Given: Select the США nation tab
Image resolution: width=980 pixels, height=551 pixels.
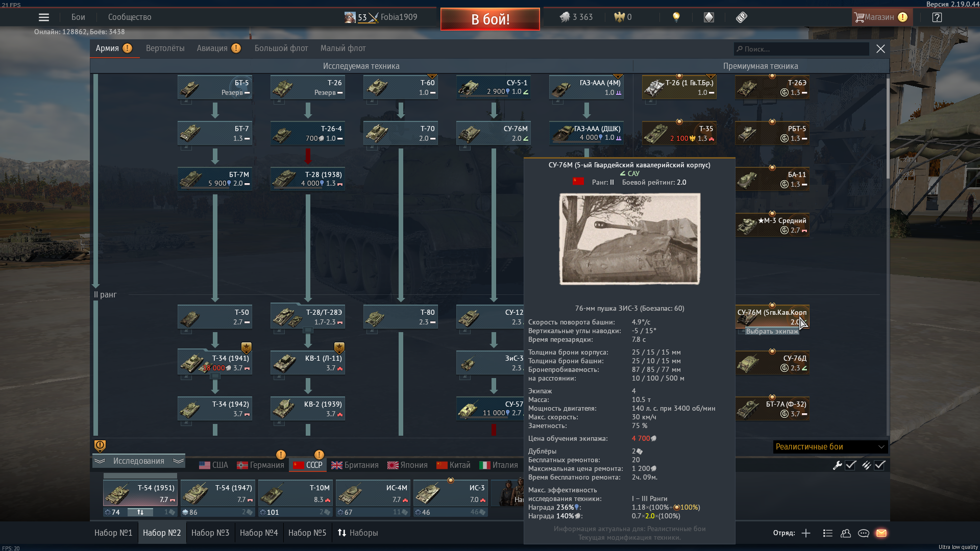Looking at the screenshot, I should click(213, 465).
